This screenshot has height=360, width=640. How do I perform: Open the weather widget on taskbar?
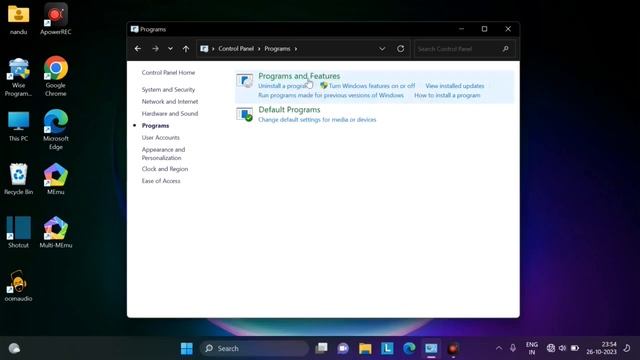pyautogui.click(x=14, y=348)
